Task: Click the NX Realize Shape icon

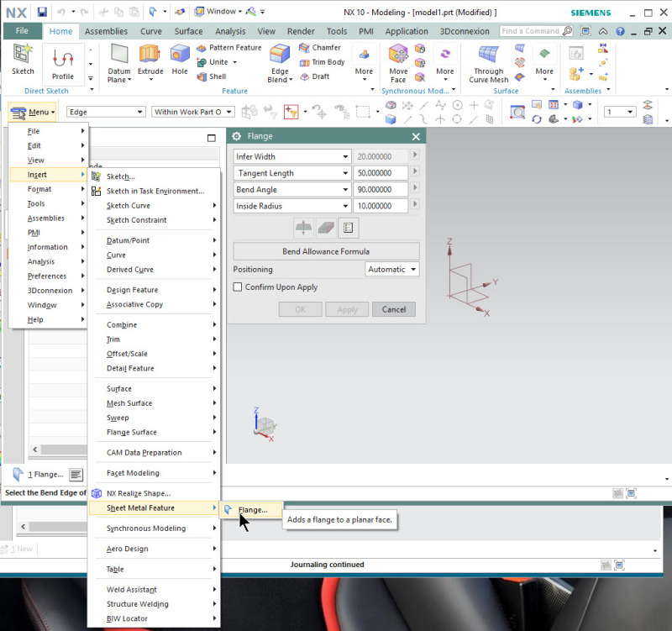Action: point(97,493)
